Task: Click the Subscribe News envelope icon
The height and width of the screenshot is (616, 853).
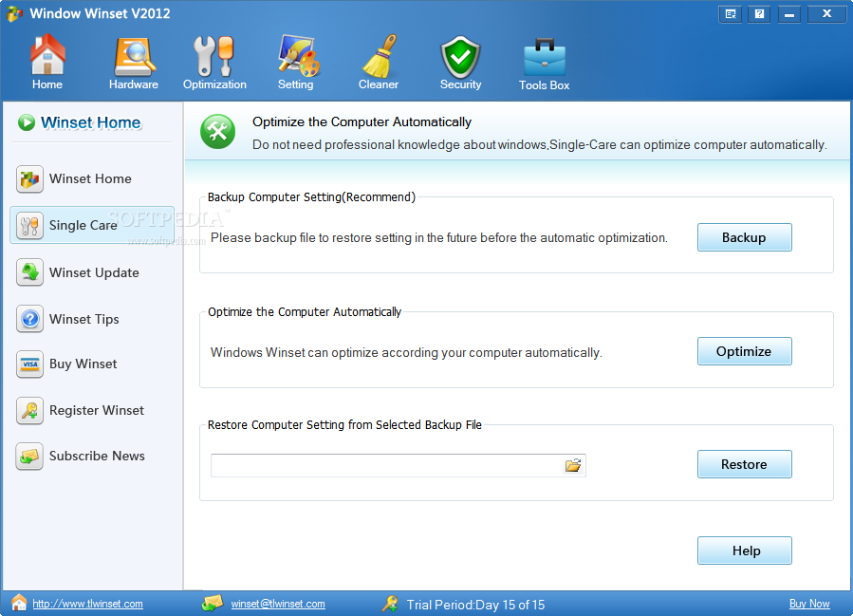Action: click(x=30, y=456)
